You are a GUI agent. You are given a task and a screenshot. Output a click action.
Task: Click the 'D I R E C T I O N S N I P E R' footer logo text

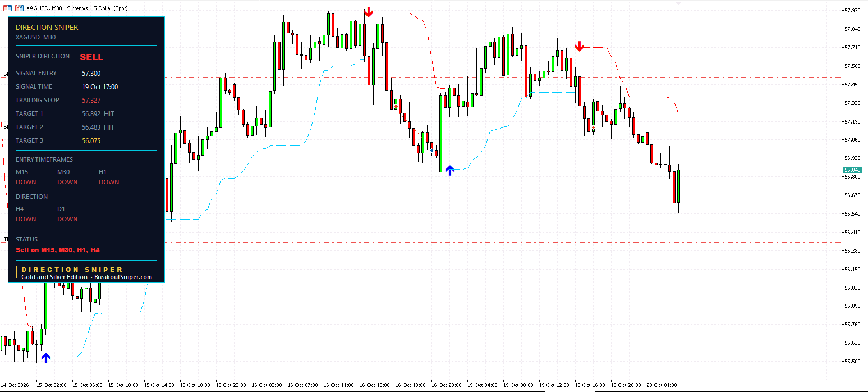(72, 270)
